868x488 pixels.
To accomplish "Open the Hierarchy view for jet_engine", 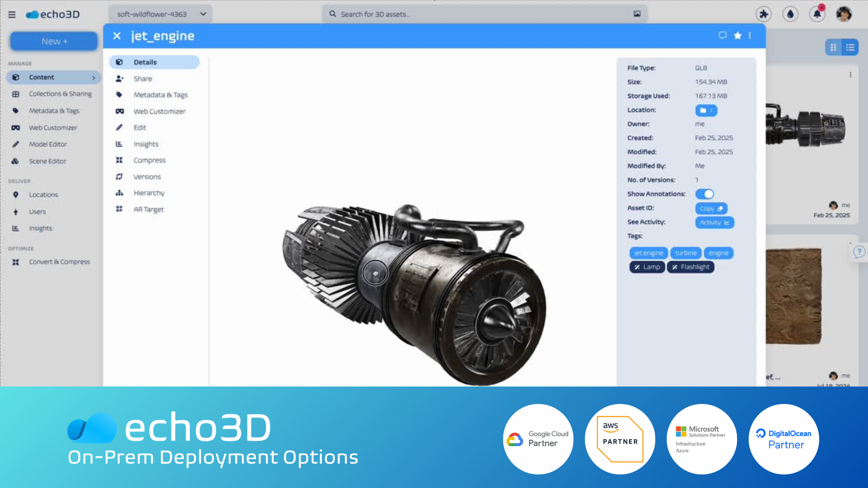I will [x=149, y=192].
